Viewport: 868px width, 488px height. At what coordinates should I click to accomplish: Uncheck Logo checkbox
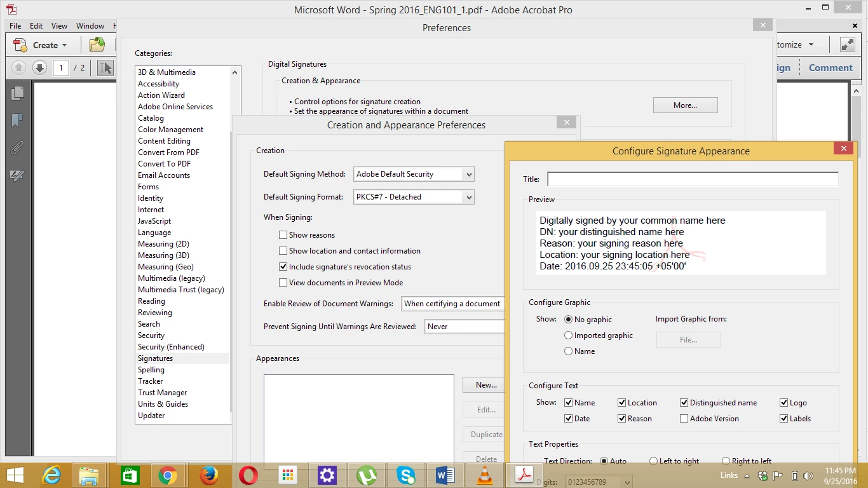[784, 403]
